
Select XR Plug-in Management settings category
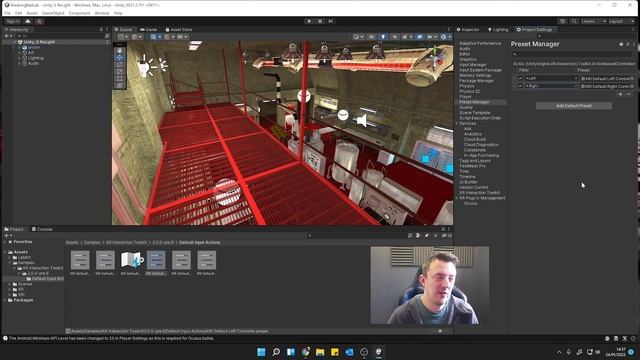[482, 198]
